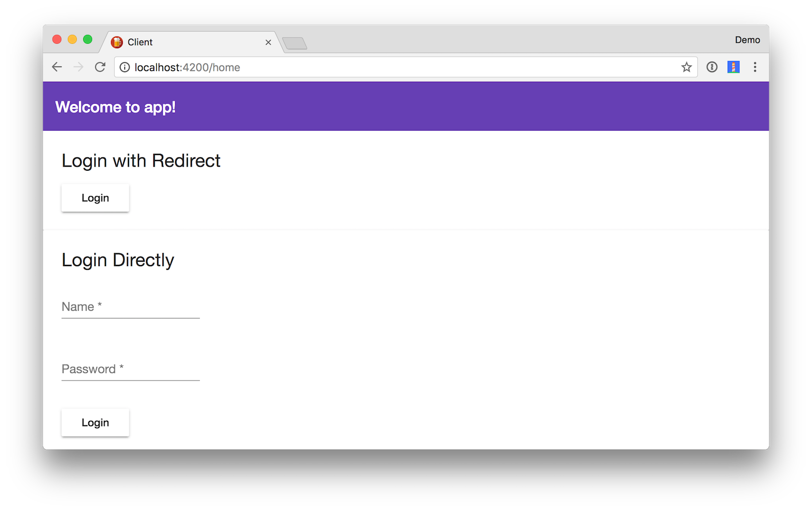Screen dimensions: 812x511
Task: Click the browser forward arrow
Action: (78, 67)
